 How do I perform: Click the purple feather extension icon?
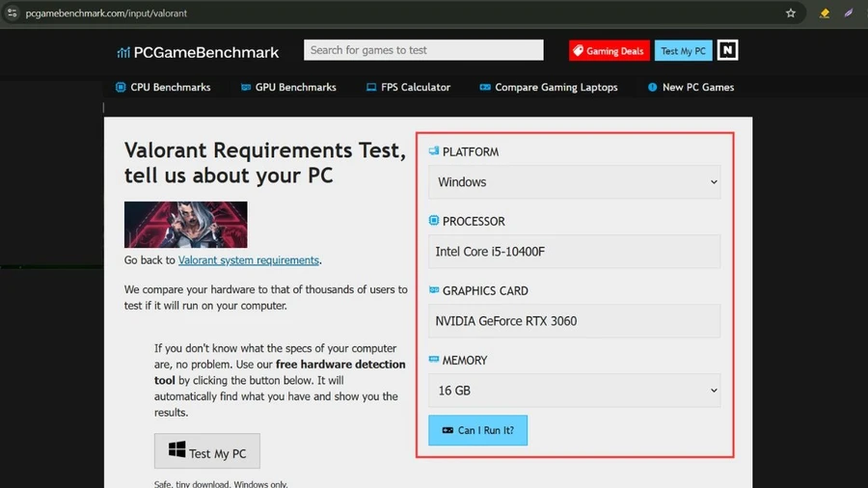[849, 13]
